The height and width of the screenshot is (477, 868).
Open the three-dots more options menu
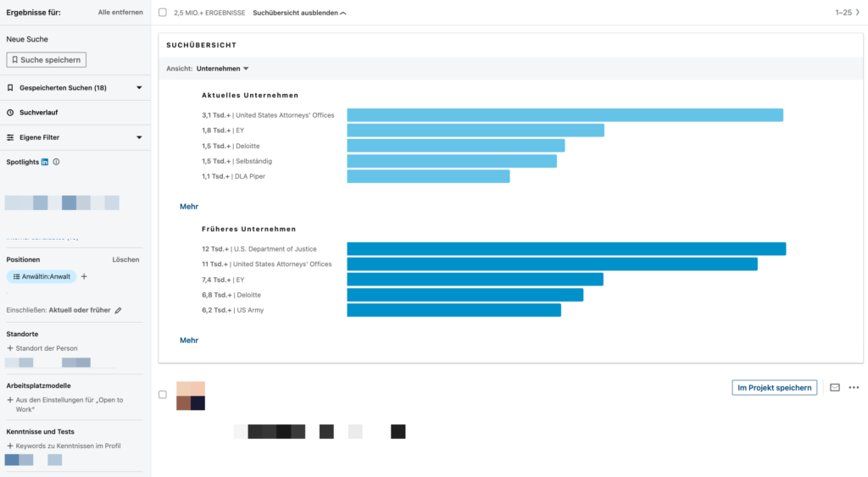[854, 387]
